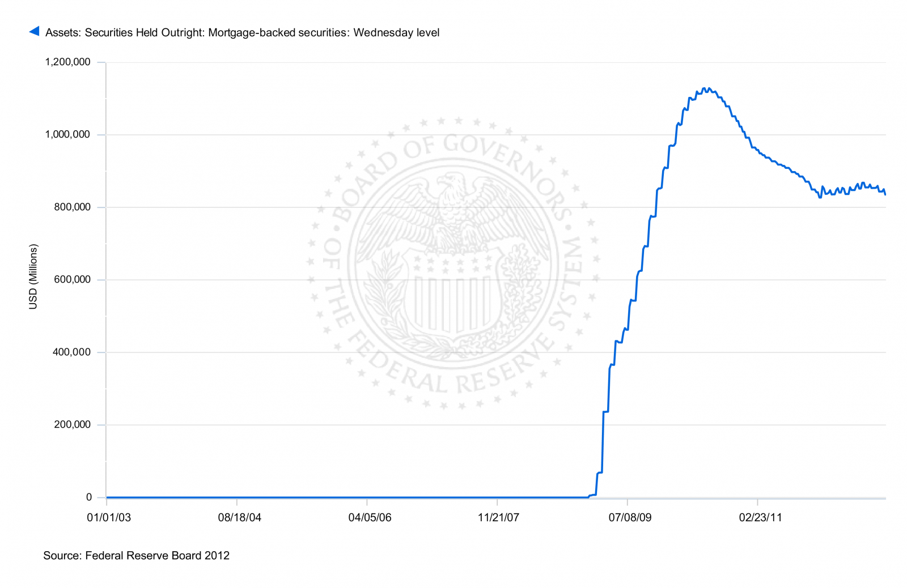Click the right end of the blue line
This screenshot has width=907, height=588.
pyautogui.click(x=885, y=194)
